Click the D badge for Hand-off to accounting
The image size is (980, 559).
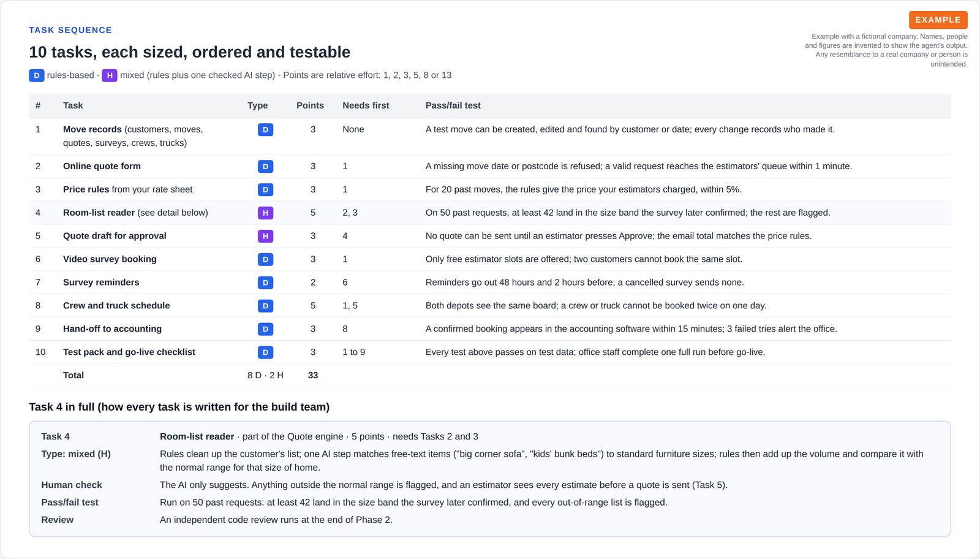[x=265, y=329]
